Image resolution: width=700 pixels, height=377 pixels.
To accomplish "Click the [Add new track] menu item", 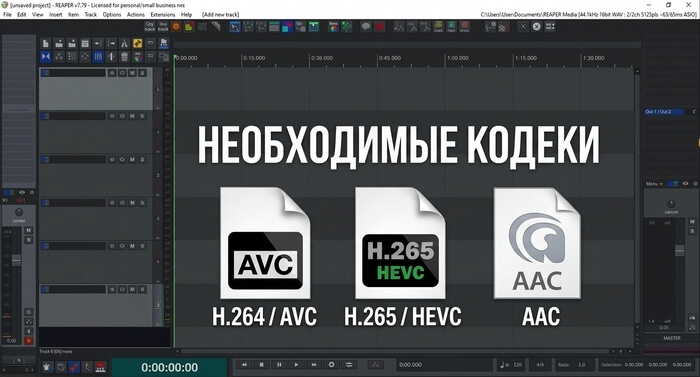I will (x=221, y=14).
